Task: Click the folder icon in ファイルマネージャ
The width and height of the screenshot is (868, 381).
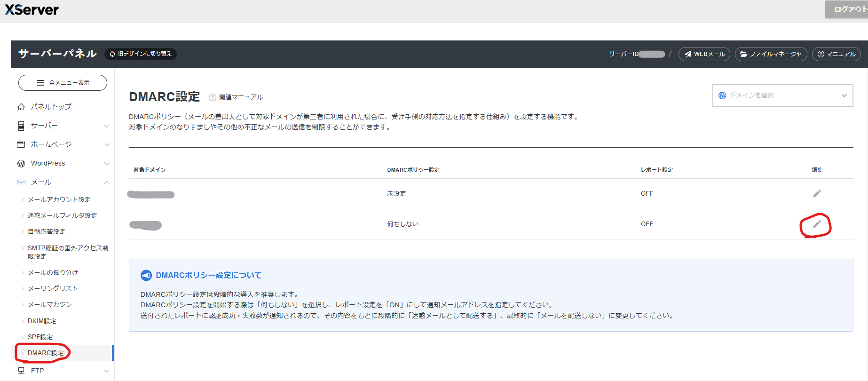Action: [743, 54]
